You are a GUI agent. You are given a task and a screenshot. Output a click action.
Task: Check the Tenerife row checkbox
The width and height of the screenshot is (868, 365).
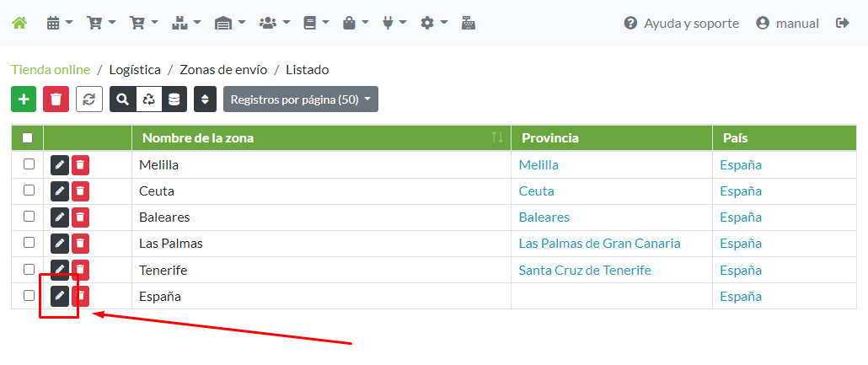pyautogui.click(x=29, y=269)
